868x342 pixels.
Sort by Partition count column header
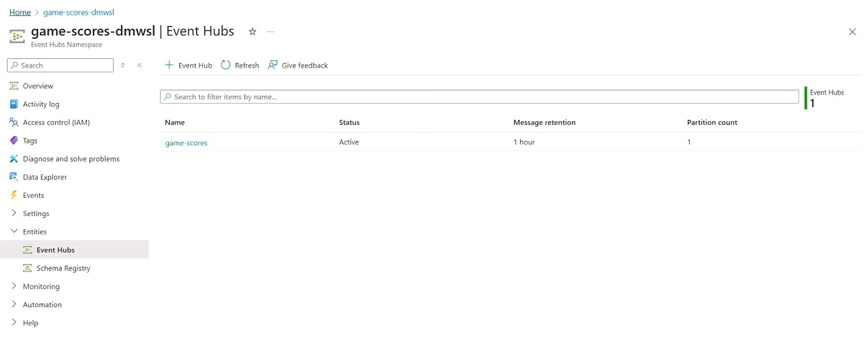point(712,122)
